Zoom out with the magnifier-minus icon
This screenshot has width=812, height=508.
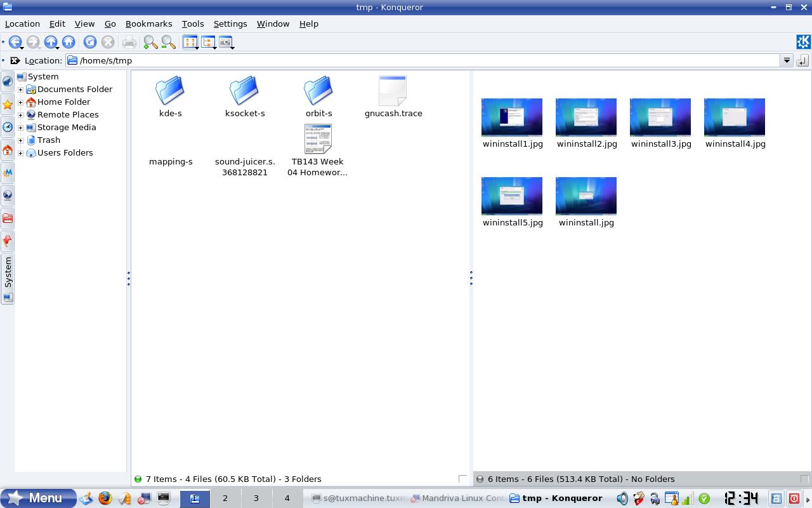click(168, 42)
